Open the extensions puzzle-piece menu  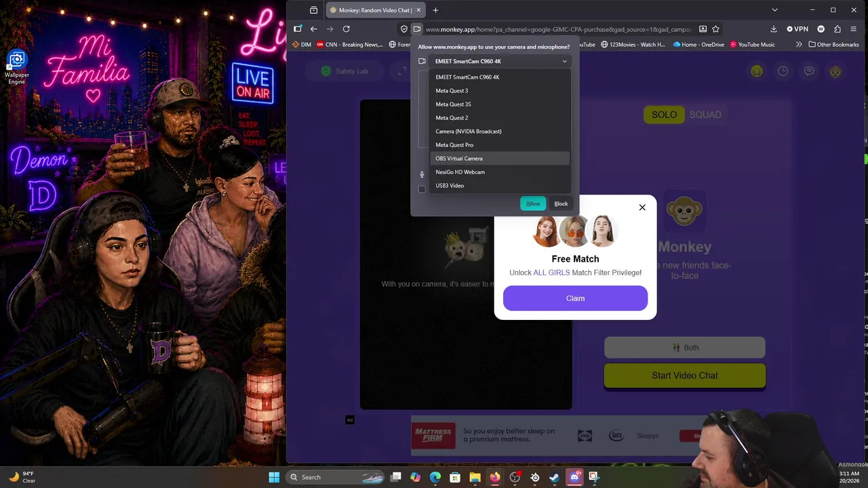(837, 29)
